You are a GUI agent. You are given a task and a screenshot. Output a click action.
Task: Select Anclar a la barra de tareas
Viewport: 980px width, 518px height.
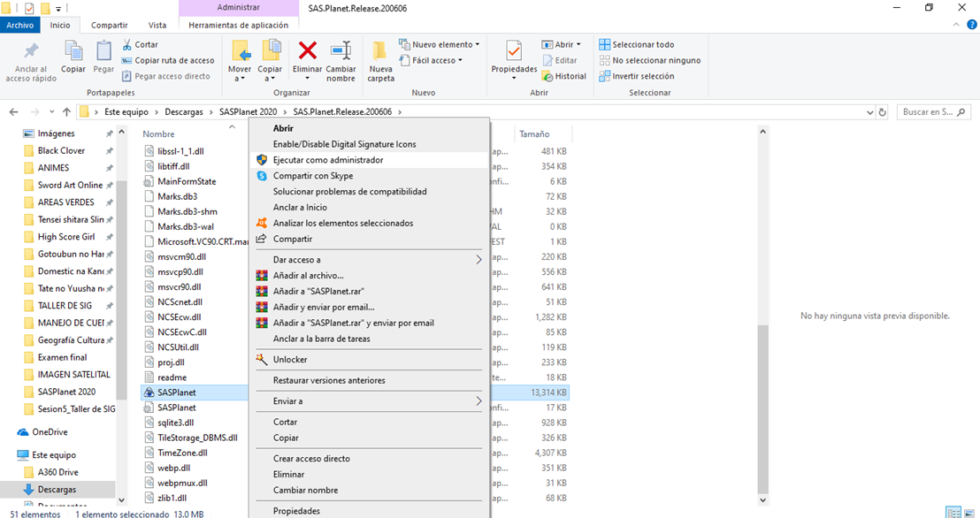pyautogui.click(x=369, y=339)
